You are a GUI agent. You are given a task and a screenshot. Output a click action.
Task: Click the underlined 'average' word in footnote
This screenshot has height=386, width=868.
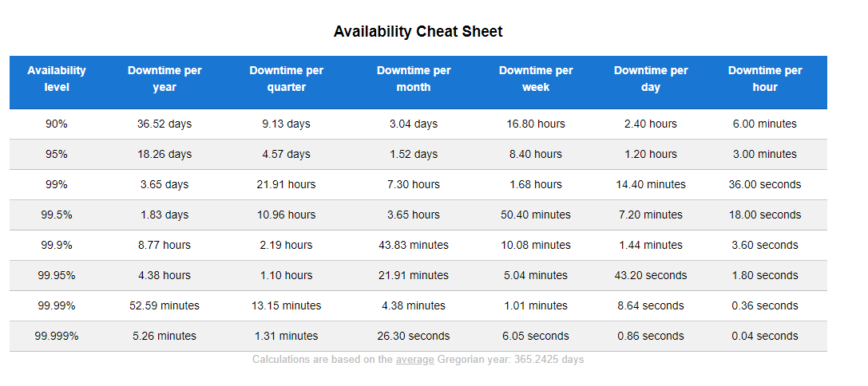tap(414, 360)
